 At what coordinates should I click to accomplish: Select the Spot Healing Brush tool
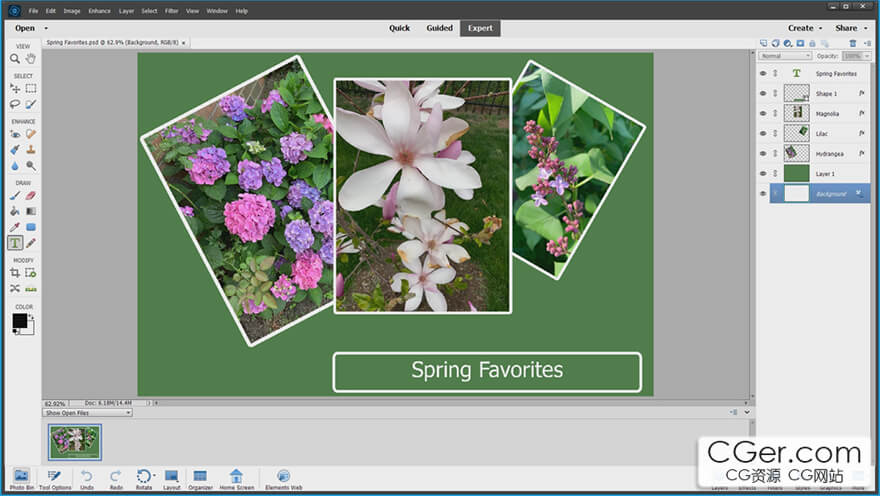click(31, 134)
